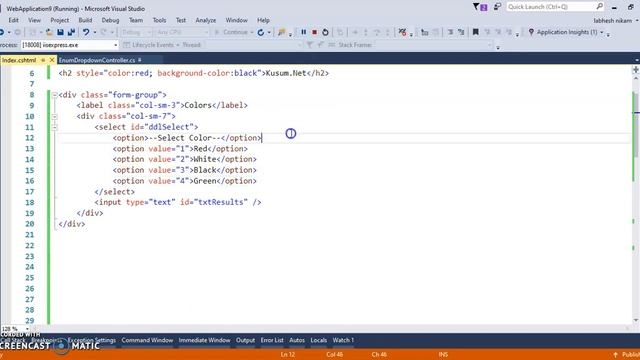
Task: Click the Undo arrow icon
Action: (86, 32)
